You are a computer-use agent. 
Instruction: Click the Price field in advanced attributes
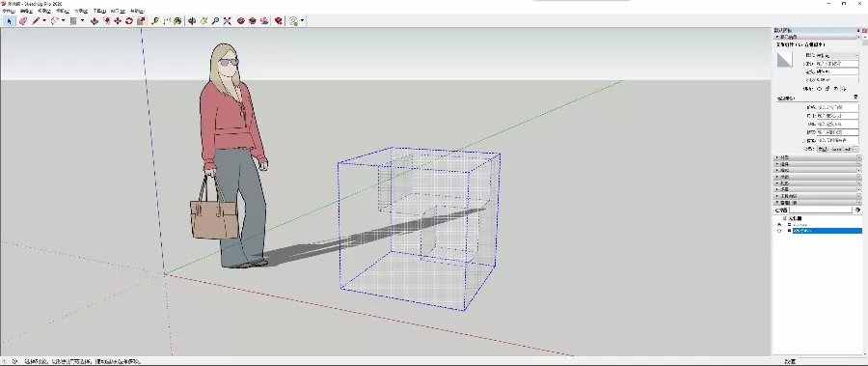coord(838,106)
